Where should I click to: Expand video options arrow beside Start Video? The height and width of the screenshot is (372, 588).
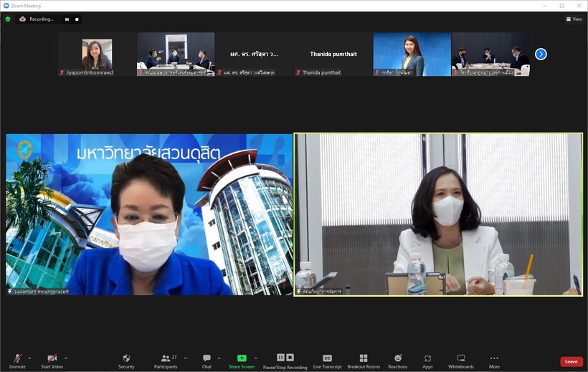coord(66,358)
